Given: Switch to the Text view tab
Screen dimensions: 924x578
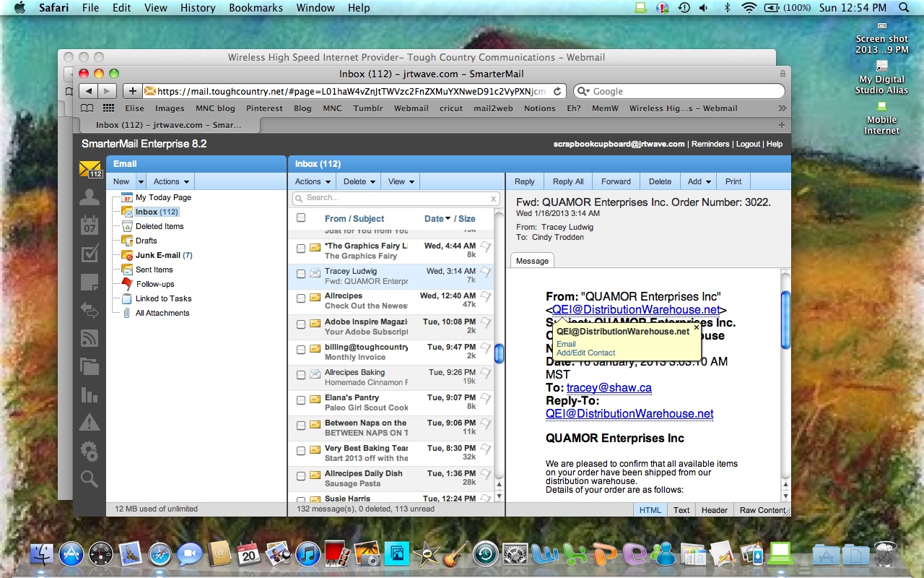Looking at the screenshot, I should (x=681, y=510).
